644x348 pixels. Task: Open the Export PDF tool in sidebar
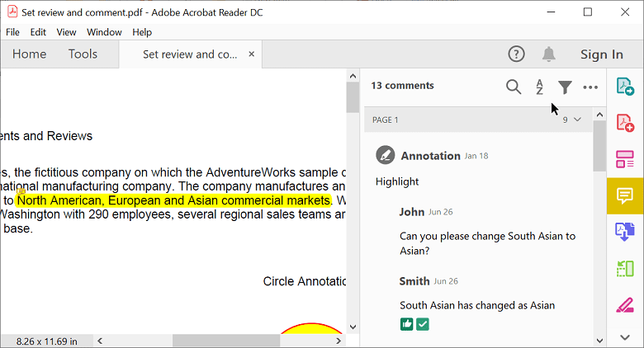pyautogui.click(x=625, y=87)
